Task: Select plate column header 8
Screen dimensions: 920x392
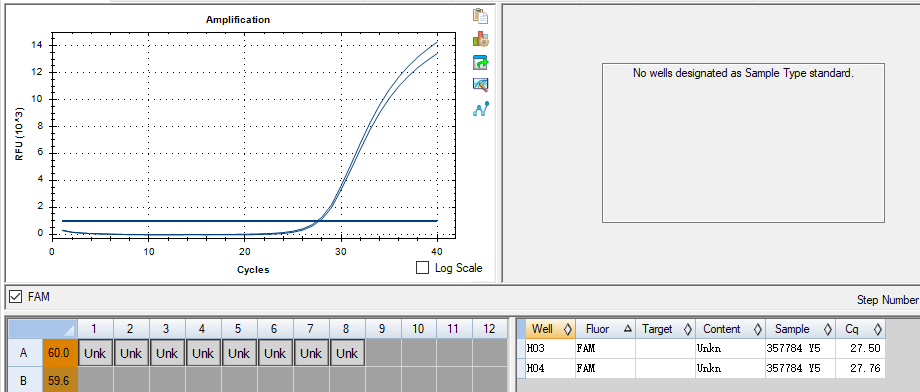Action: [x=347, y=329]
